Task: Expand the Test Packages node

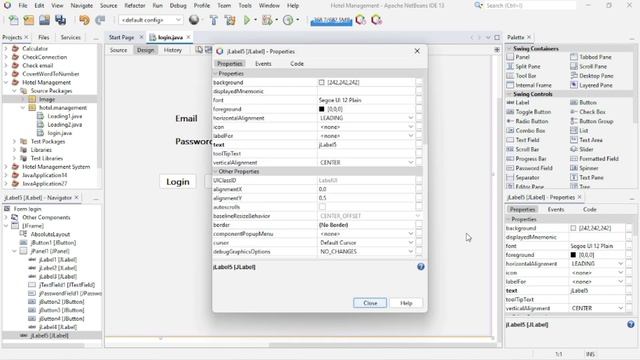Action: [x=14, y=142]
